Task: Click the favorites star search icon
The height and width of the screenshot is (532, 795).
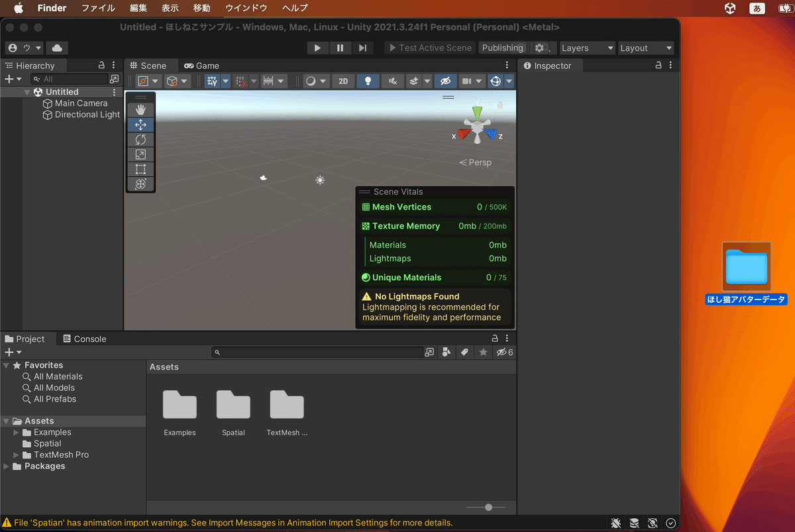Action: (x=483, y=352)
